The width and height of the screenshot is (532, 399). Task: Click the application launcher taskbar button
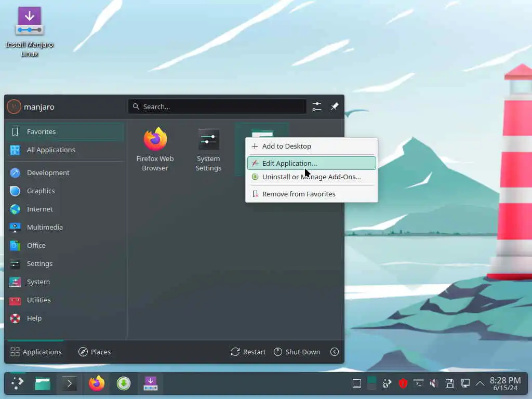pyautogui.click(x=17, y=384)
